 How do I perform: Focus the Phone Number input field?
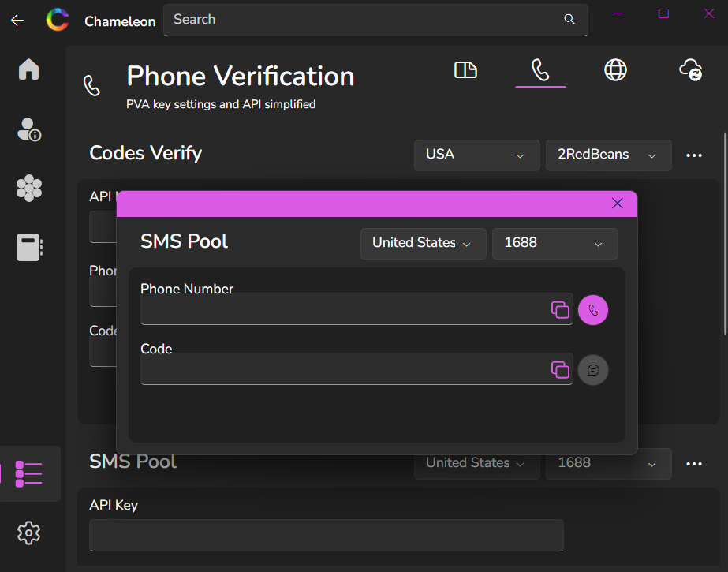click(x=347, y=310)
